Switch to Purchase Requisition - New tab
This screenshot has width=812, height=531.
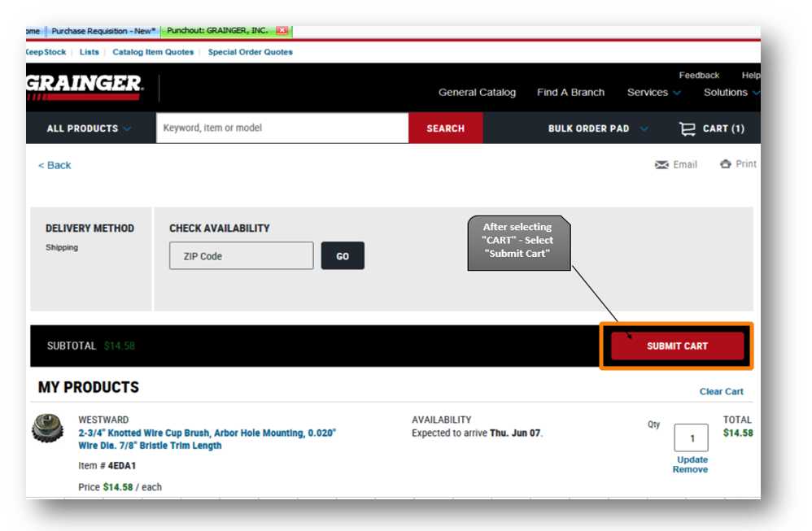tap(103, 31)
